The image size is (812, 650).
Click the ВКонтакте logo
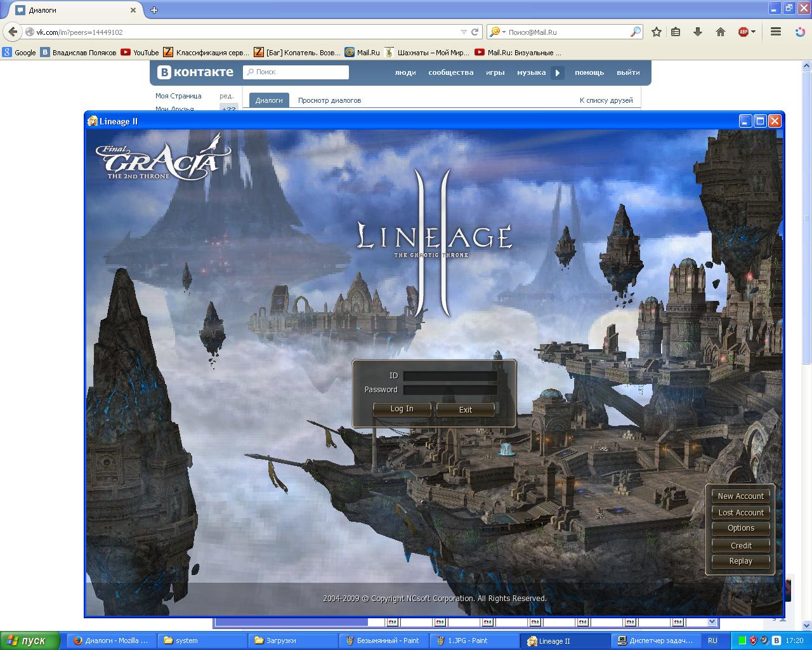pos(195,72)
